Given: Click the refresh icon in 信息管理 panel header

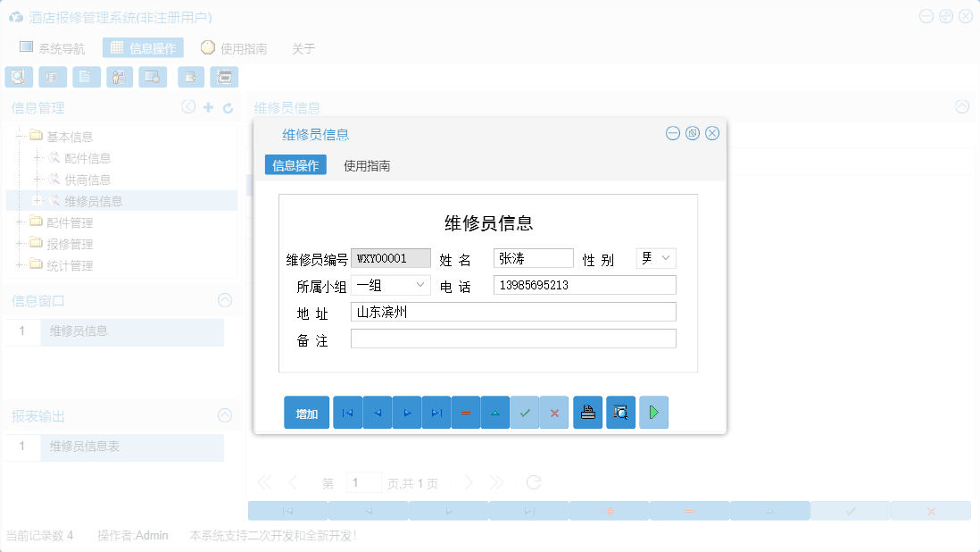Looking at the screenshot, I should click(x=230, y=106).
